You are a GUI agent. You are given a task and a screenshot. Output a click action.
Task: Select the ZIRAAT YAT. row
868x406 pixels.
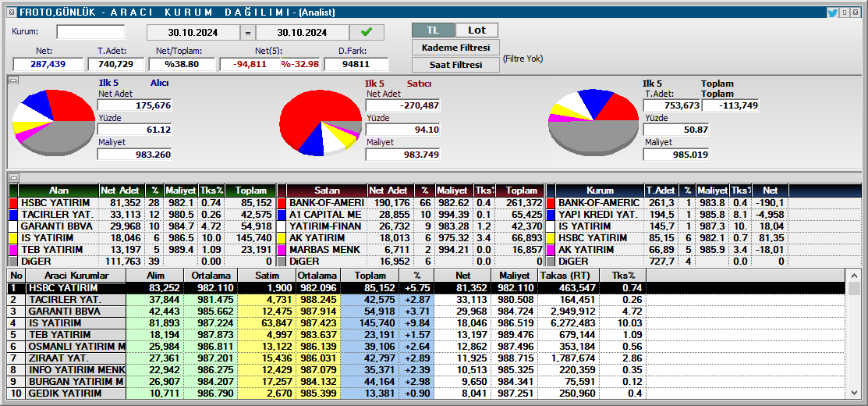click(x=427, y=358)
